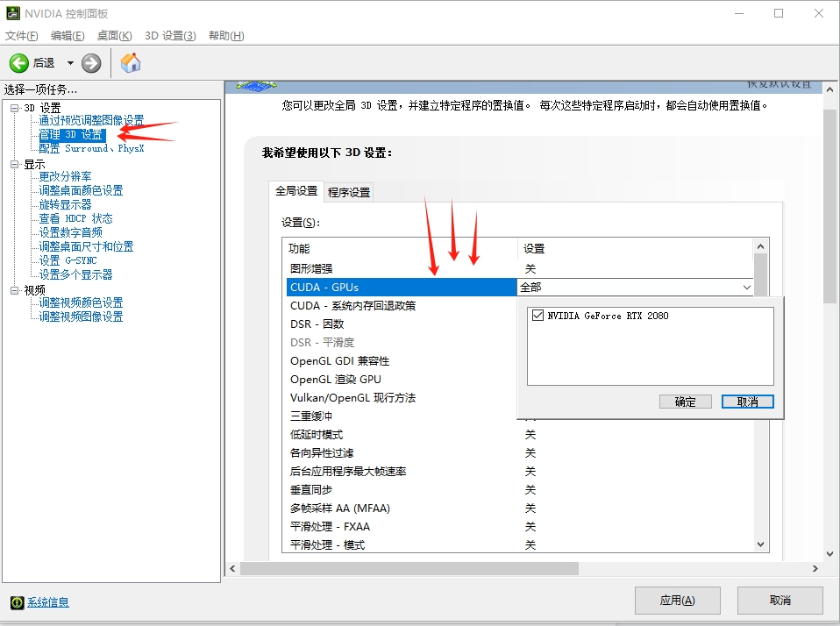Viewport: 840px width, 626px height.
Task: Click the settings list scroll-up arrow
Action: 760,246
